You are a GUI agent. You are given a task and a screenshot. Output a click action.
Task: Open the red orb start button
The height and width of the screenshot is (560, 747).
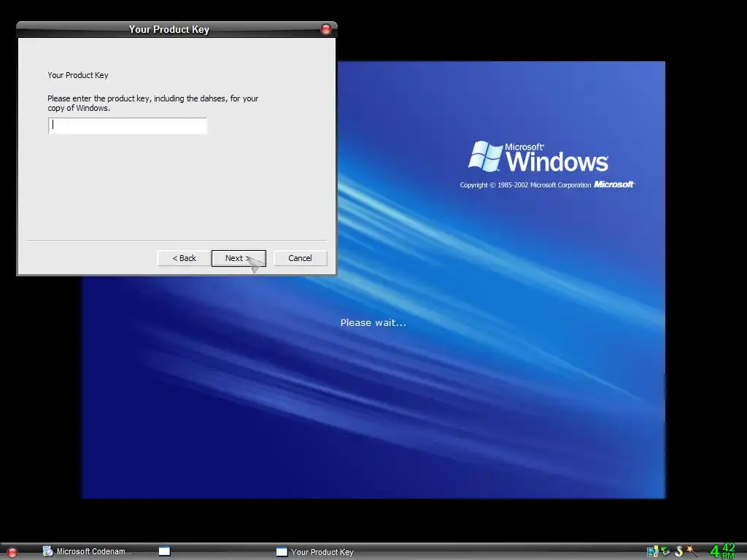[x=12, y=553]
